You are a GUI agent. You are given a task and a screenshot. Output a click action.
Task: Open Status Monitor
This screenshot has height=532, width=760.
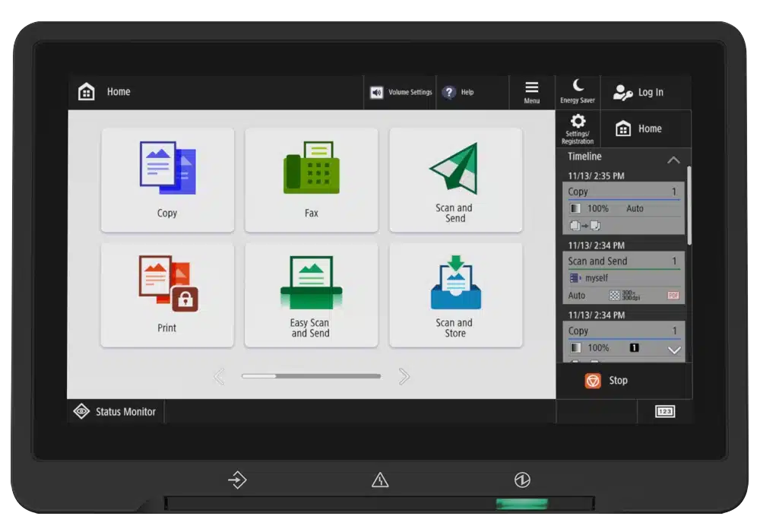(116, 411)
